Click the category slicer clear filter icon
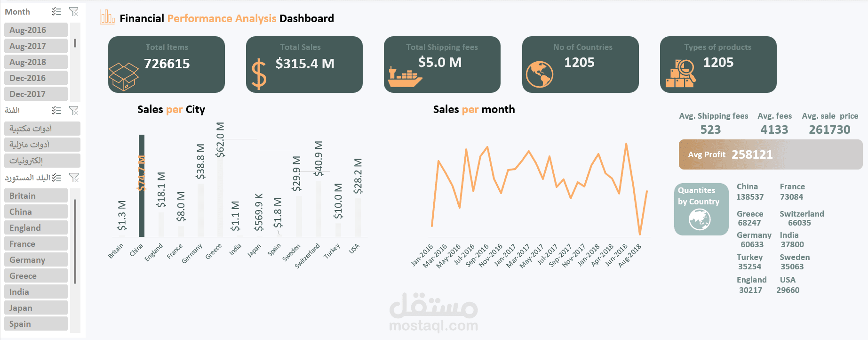 (74, 110)
